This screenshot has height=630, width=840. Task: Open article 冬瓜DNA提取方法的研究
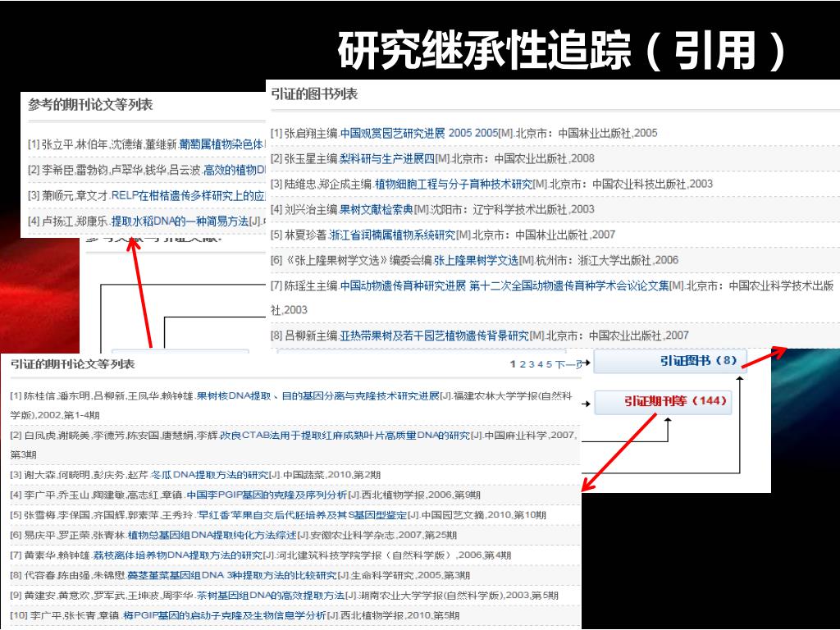210,475
